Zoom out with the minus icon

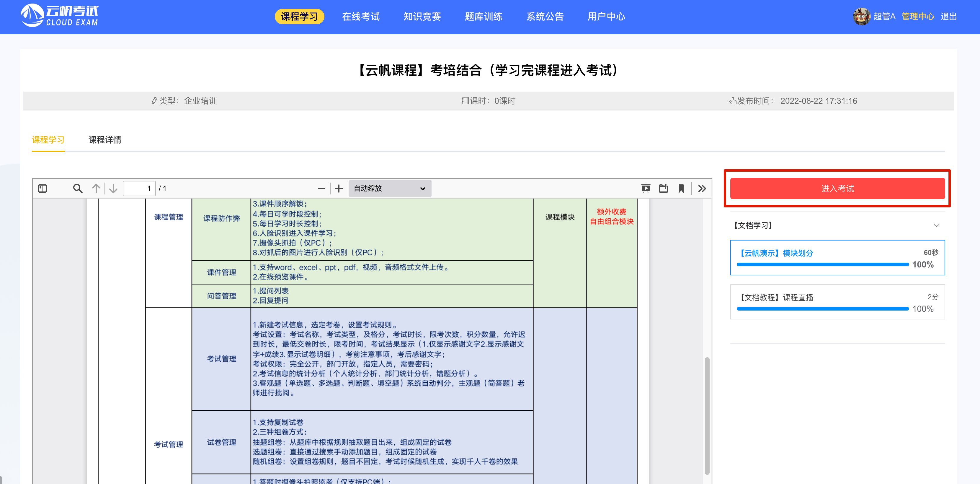click(x=321, y=189)
